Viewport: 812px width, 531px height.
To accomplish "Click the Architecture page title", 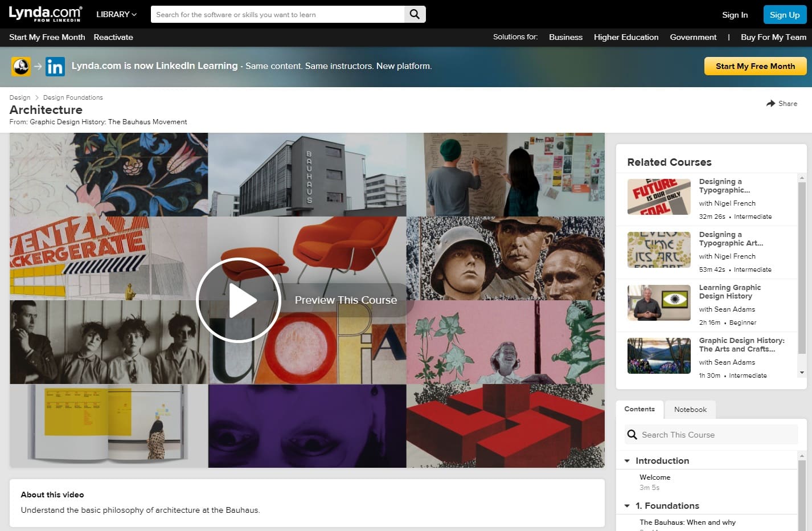I will (x=46, y=110).
